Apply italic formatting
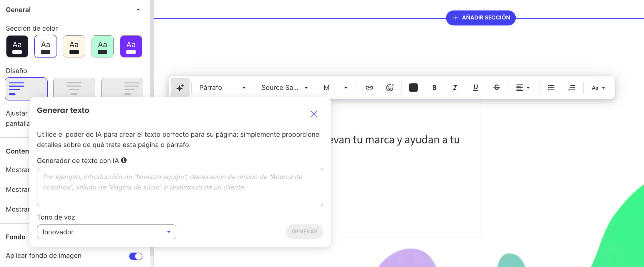Viewport: 644px width, 267px height. [x=455, y=87]
